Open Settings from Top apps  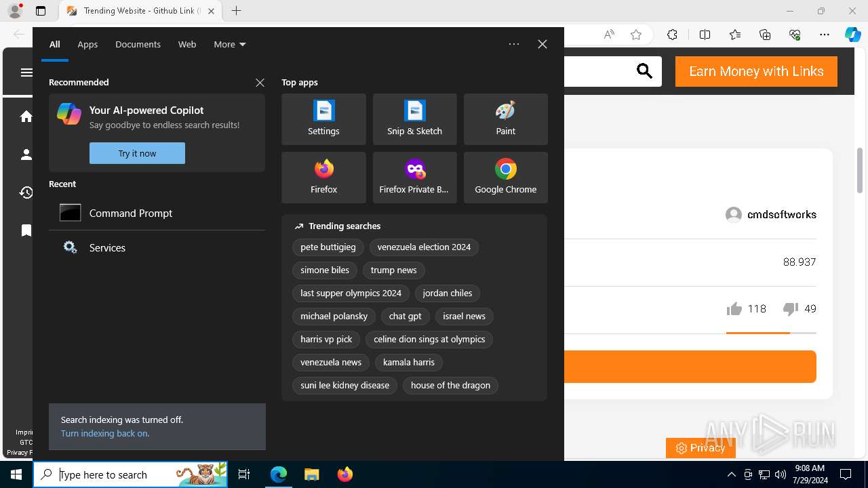323,119
